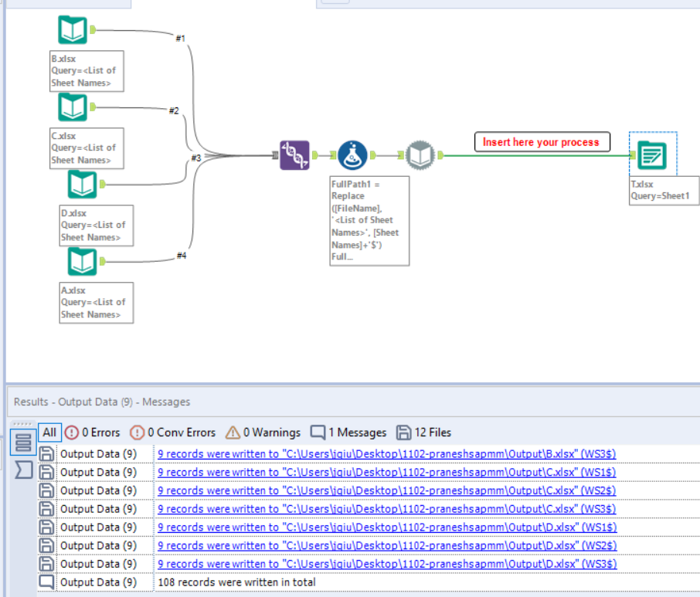The width and height of the screenshot is (700, 597).
Task: Click the #2 connection label
Action: pyautogui.click(x=174, y=110)
